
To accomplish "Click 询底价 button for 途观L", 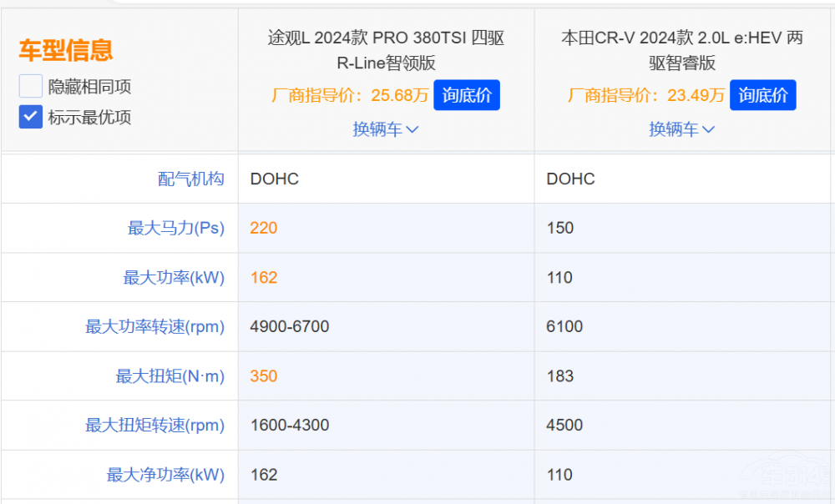I will click(x=467, y=95).
